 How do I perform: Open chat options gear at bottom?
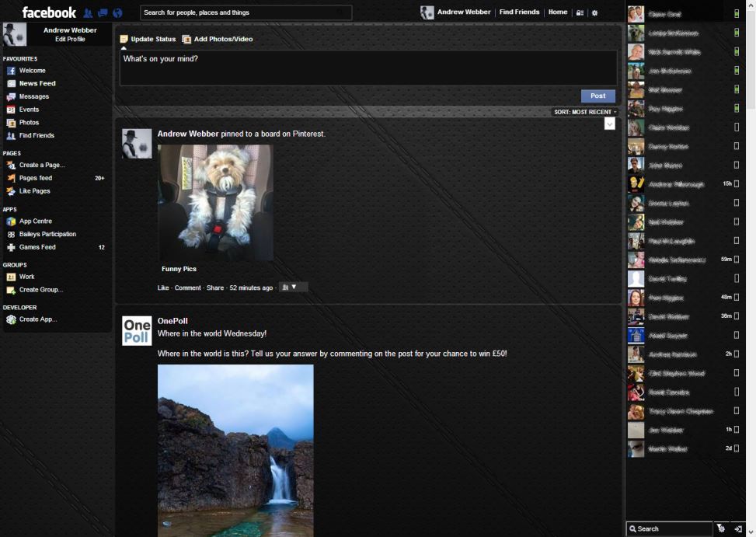[721, 528]
